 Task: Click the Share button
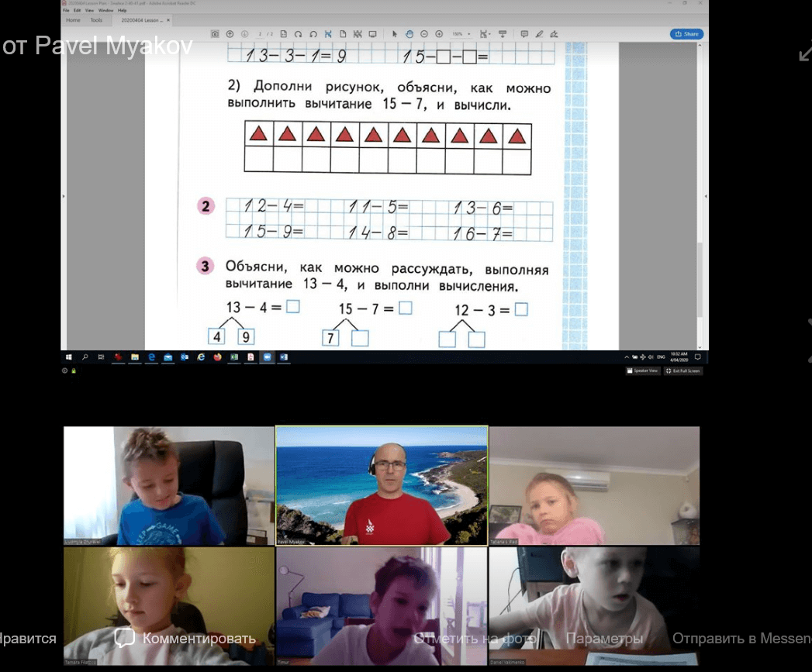click(686, 34)
